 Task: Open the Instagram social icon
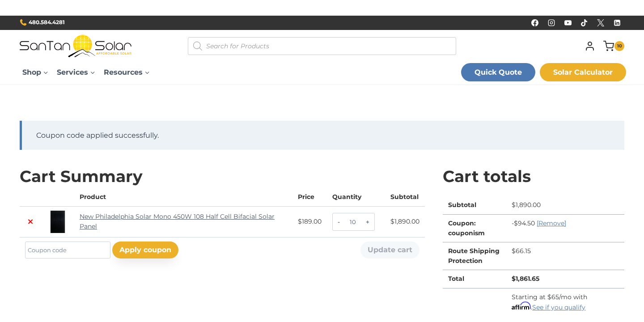point(551,23)
